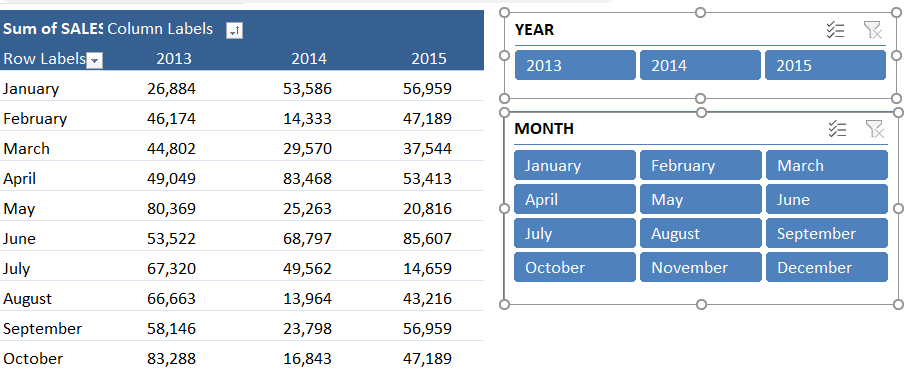Open the Row Labels filter dropdown
The height and width of the screenshot is (370, 920).
click(x=94, y=60)
